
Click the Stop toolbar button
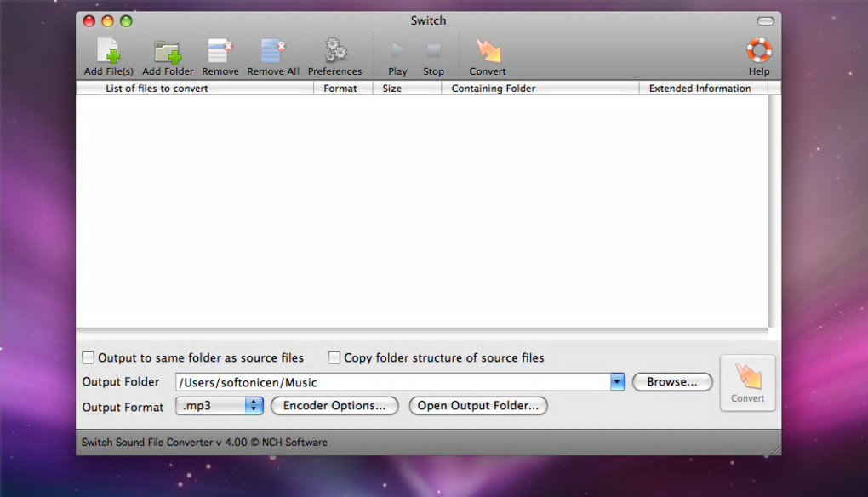click(x=433, y=57)
